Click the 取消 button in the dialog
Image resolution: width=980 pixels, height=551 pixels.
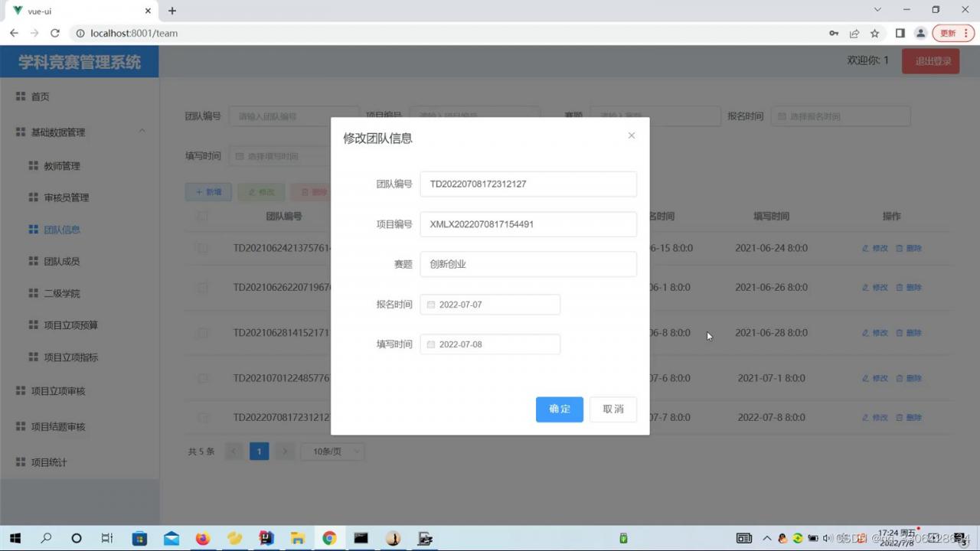coord(613,409)
